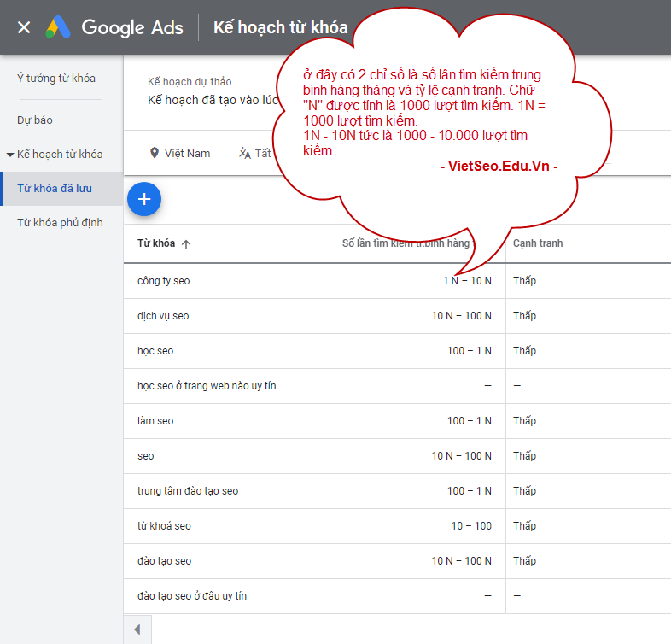
Task: Click the Kế hoạch từ khóa page title
Action: [281, 27]
